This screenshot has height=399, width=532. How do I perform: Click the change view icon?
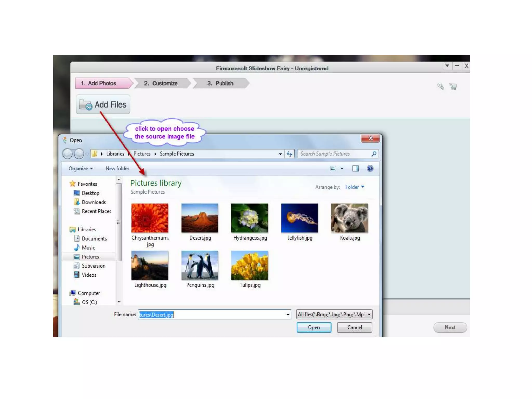[x=333, y=169]
